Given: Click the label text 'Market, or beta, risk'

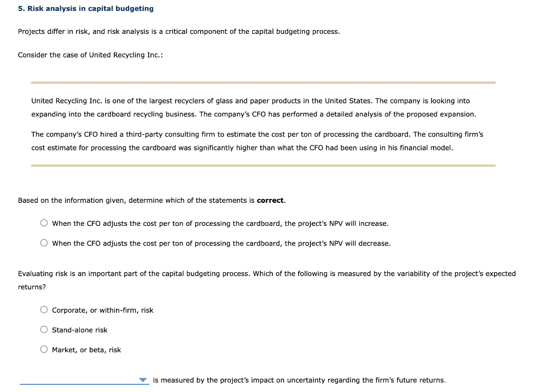Looking at the screenshot, I should [x=86, y=349].
